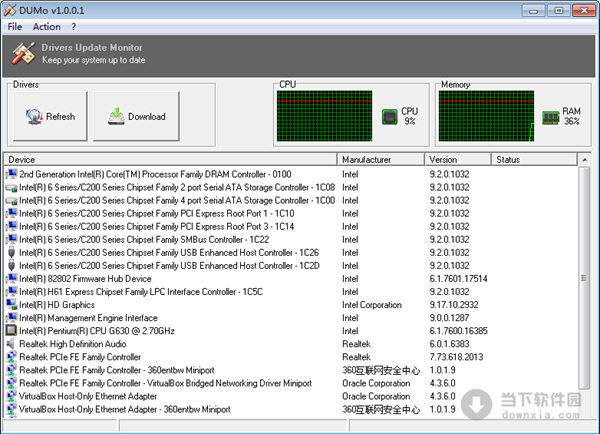The width and height of the screenshot is (600, 434).
Task: Click the DUMo title bar icon
Action: tap(10, 10)
